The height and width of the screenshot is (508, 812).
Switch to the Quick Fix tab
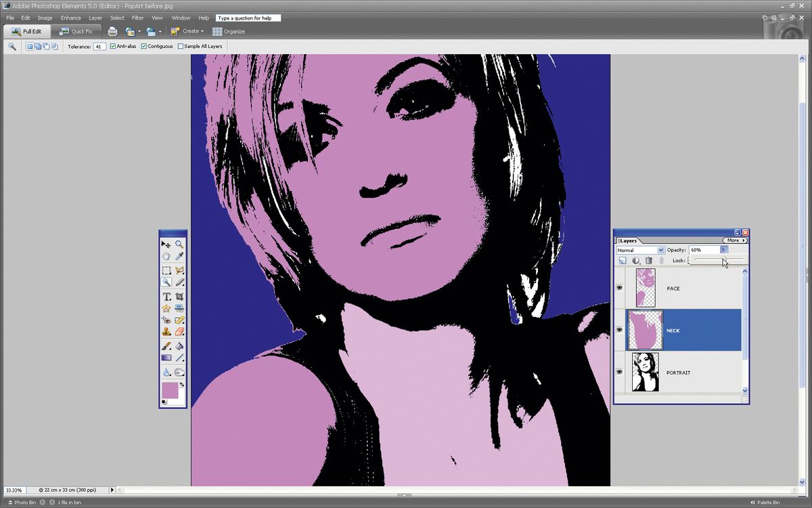coord(76,30)
